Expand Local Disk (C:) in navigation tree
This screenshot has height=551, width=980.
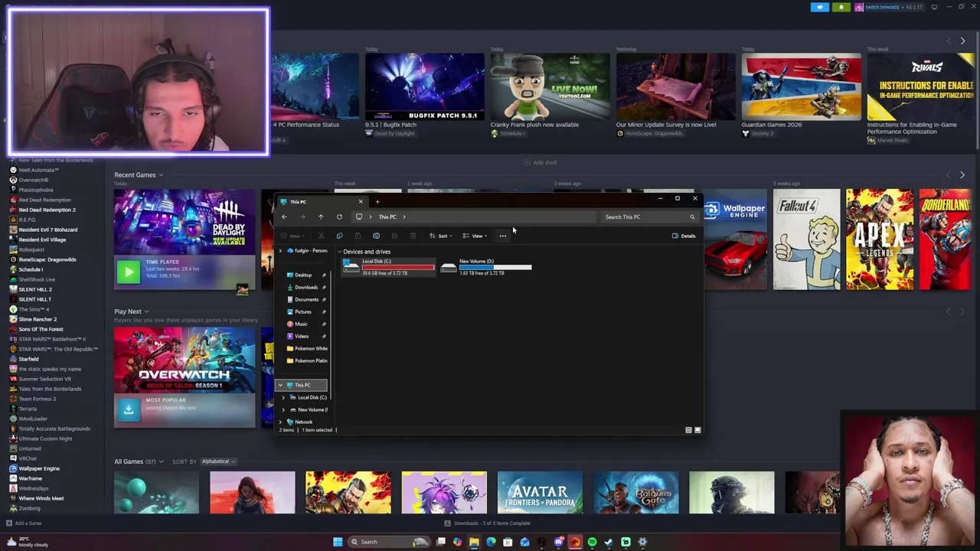283,397
